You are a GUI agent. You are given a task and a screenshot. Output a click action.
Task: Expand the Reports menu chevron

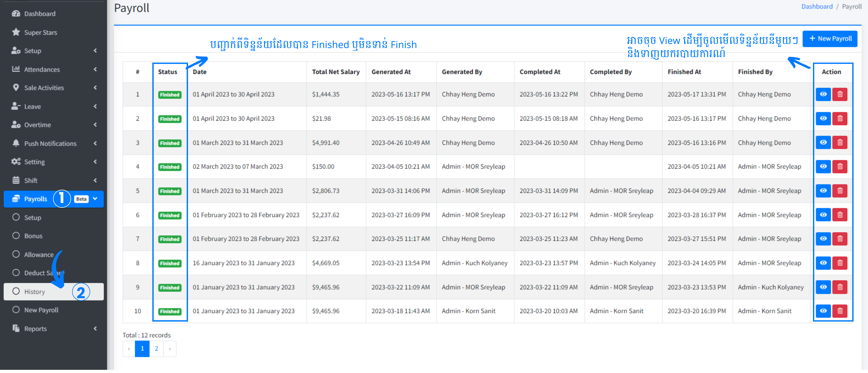(95, 329)
